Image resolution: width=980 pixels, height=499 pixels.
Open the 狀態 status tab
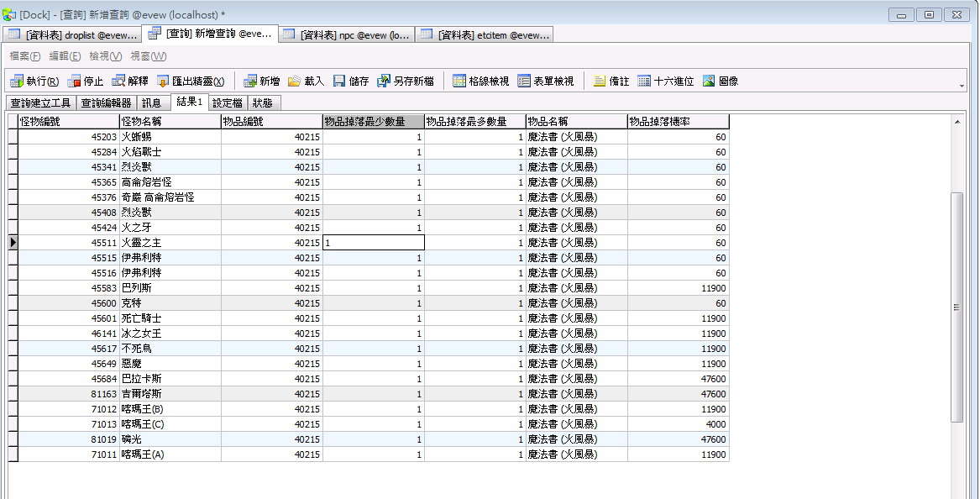263,102
